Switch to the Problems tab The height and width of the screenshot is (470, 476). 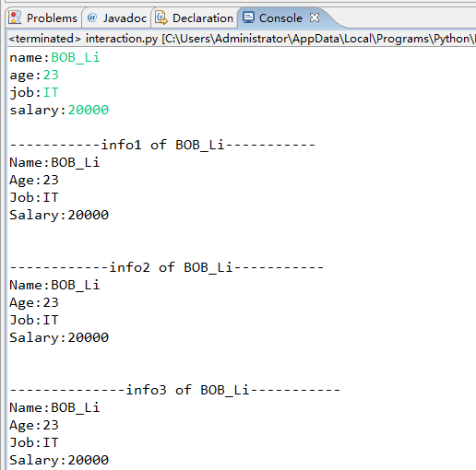point(52,18)
